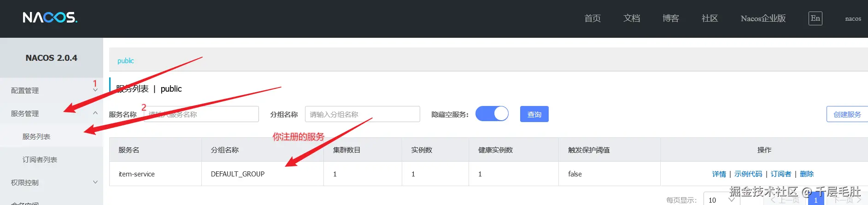The width and height of the screenshot is (868, 205).
Task: Open 详情 for item-service
Action: [x=719, y=174]
